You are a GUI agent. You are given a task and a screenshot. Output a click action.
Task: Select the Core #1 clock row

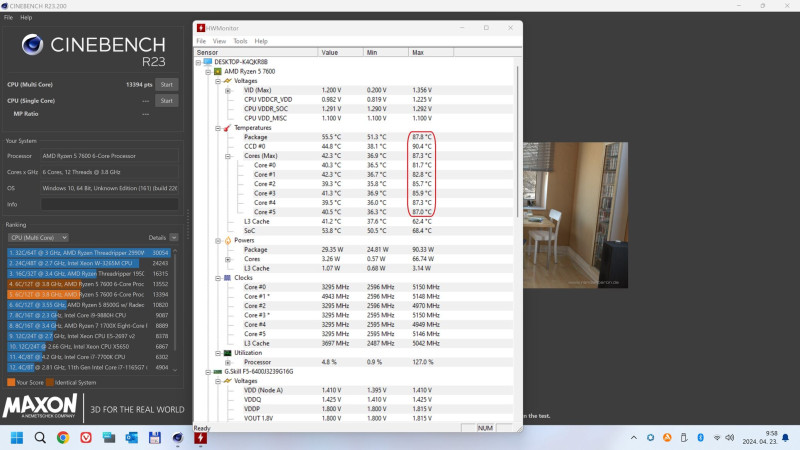click(x=354, y=296)
